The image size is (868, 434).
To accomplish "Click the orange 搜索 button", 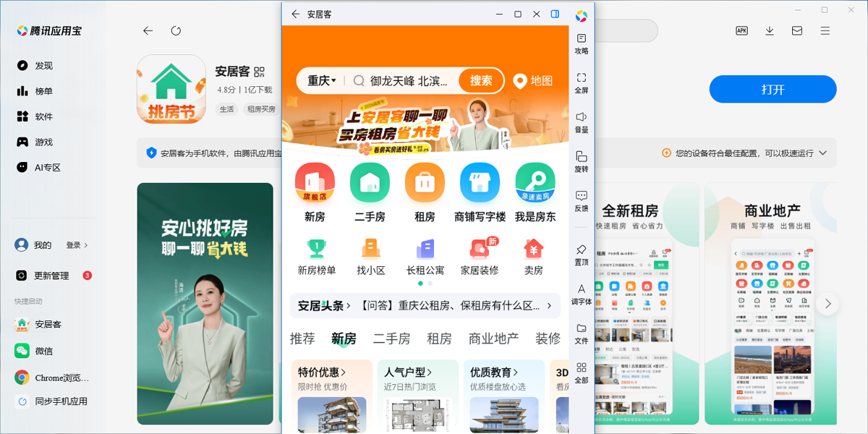I will [x=481, y=81].
